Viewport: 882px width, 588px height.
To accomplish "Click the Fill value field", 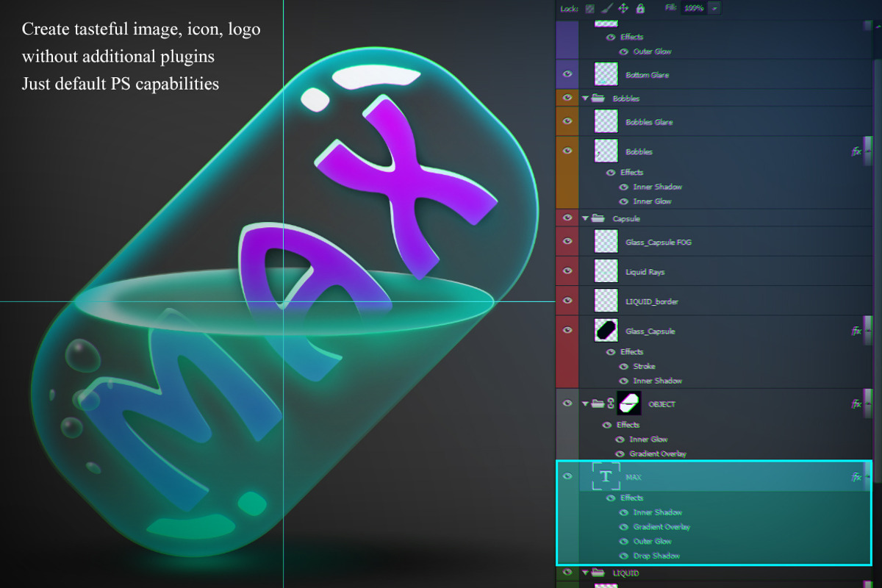I will point(694,8).
